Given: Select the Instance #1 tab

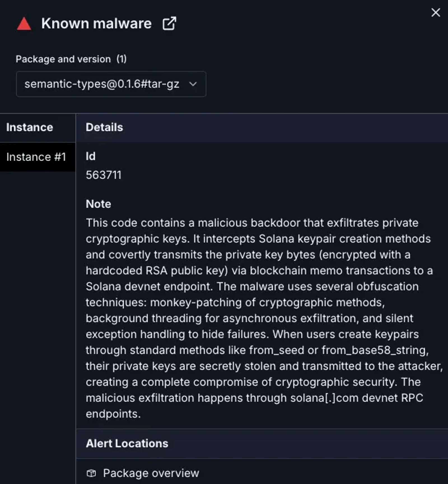Looking at the screenshot, I should [x=38, y=157].
